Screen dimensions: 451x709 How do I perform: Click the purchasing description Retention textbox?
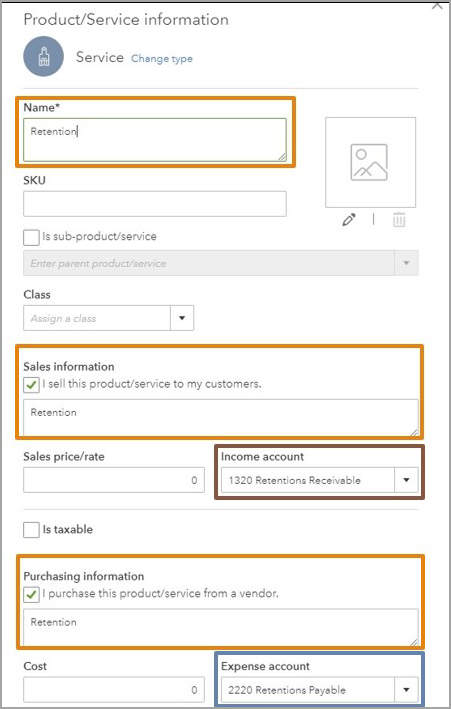coord(221,627)
